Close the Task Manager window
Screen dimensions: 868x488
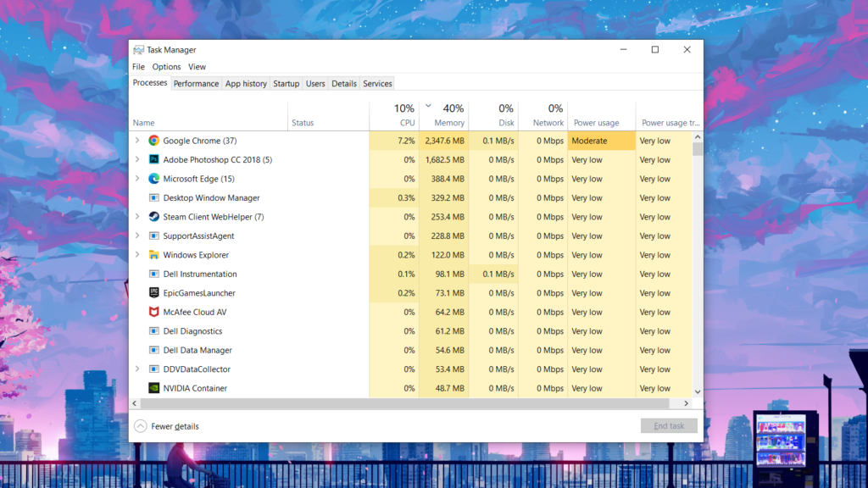(687, 50)
